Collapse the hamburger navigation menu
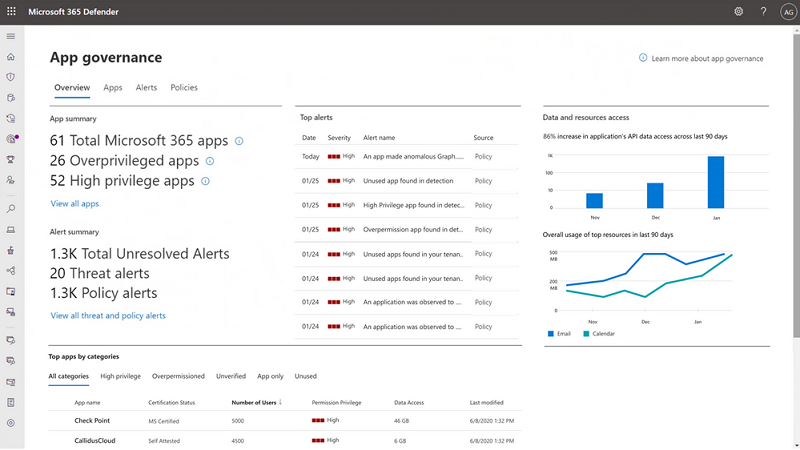The width and height of the screenshot is (800, 450). (11, 36)
